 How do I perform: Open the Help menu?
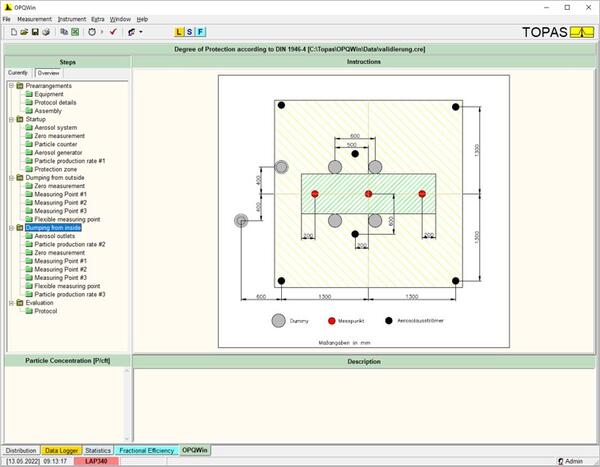(x=142, y=19)
